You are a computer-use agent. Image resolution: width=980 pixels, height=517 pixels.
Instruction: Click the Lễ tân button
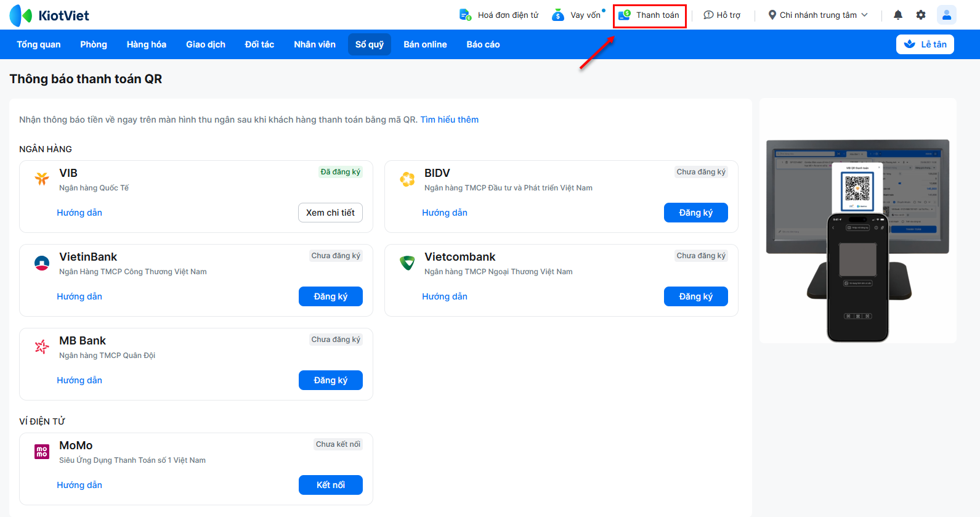(925, 44)
